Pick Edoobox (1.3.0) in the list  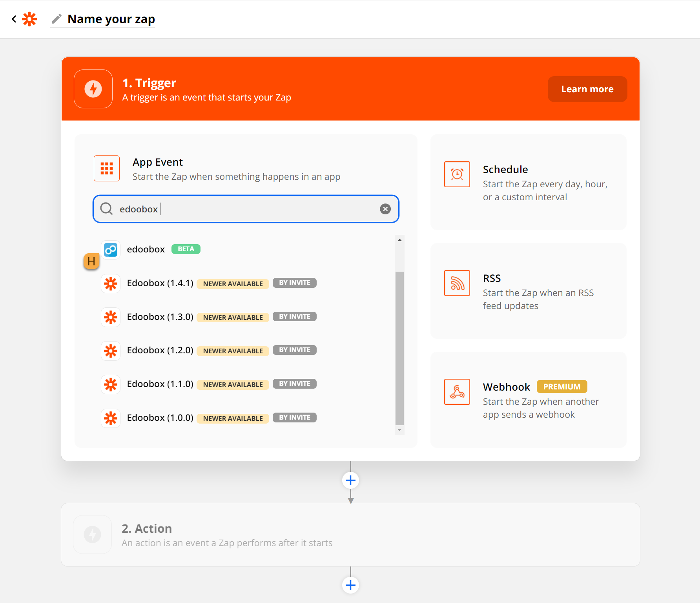point(160,317)
